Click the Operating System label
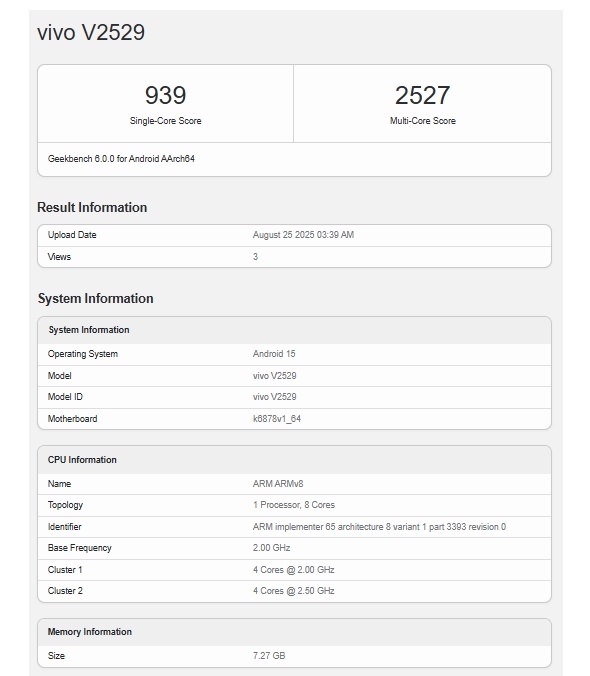The width and height of the screenshot is (590, 676). tap(83, 354)
